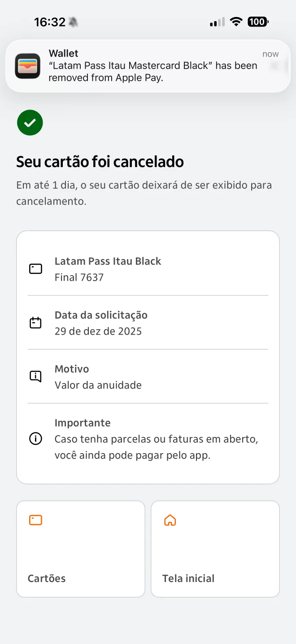Tap the speech bubble icon next to Motivo
296x644 pixels.
[x=35, y=376]
